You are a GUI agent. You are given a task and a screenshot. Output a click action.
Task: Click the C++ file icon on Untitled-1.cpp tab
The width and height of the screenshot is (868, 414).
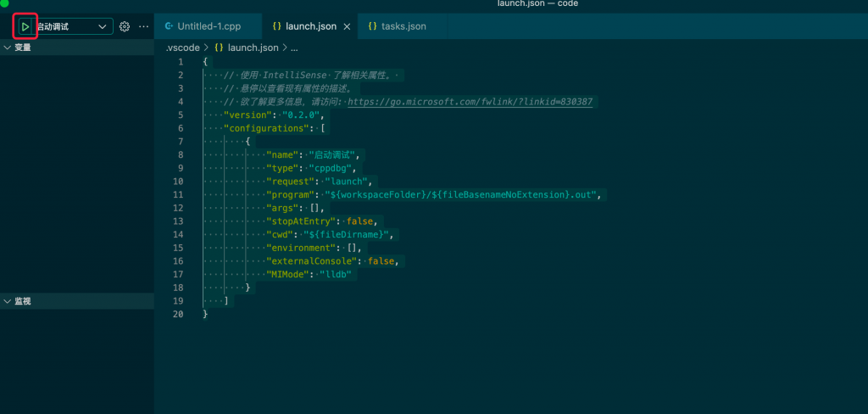point(169,26)
